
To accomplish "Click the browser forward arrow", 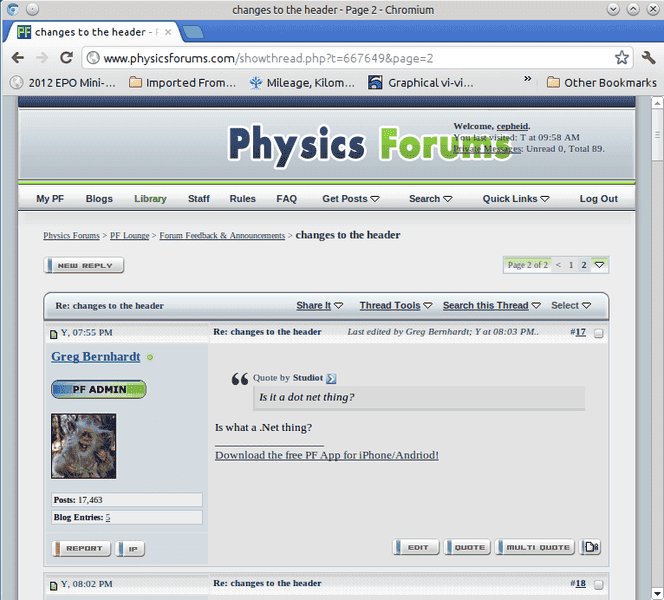I will [x=42, y=58].
